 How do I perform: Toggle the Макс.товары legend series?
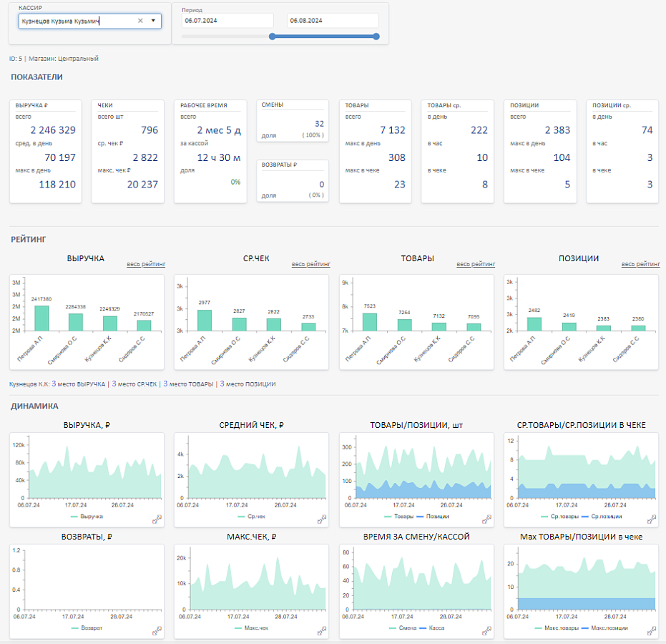point(557,628)
